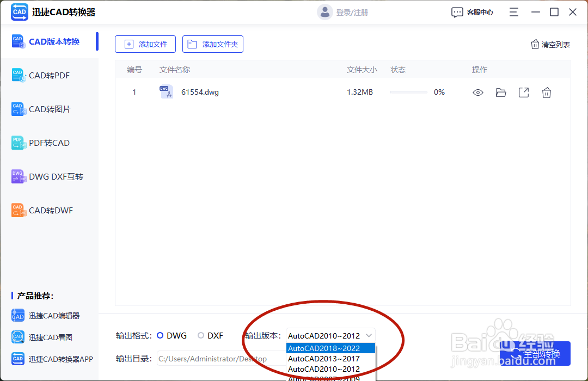Switch to the CAD转PDF tab

(50, 75)
